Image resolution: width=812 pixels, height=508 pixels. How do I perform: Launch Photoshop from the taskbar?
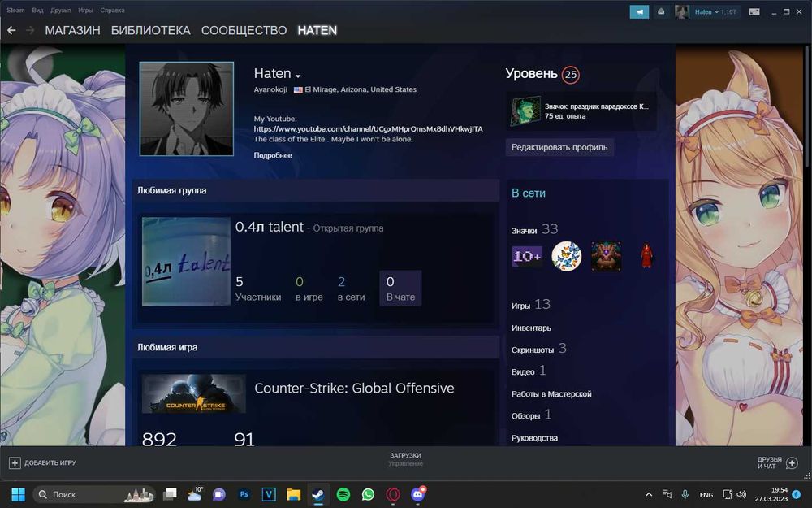pos(244,494)
